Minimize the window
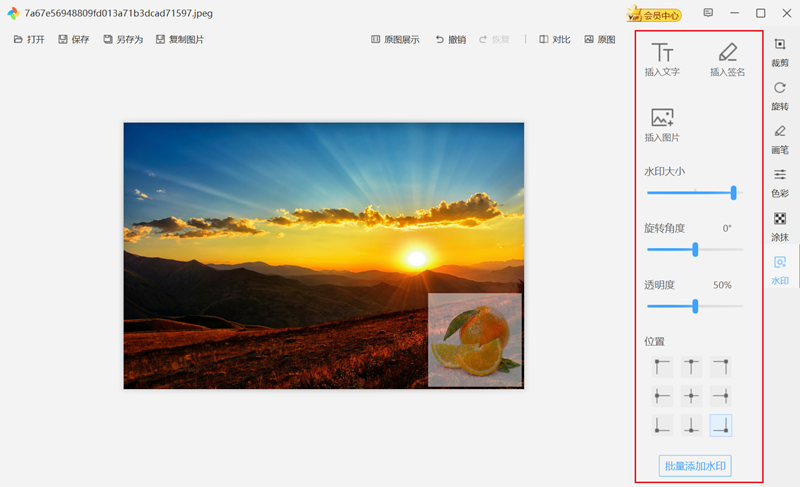The height and width of the screenshot is (487, 800). point(735,13)
